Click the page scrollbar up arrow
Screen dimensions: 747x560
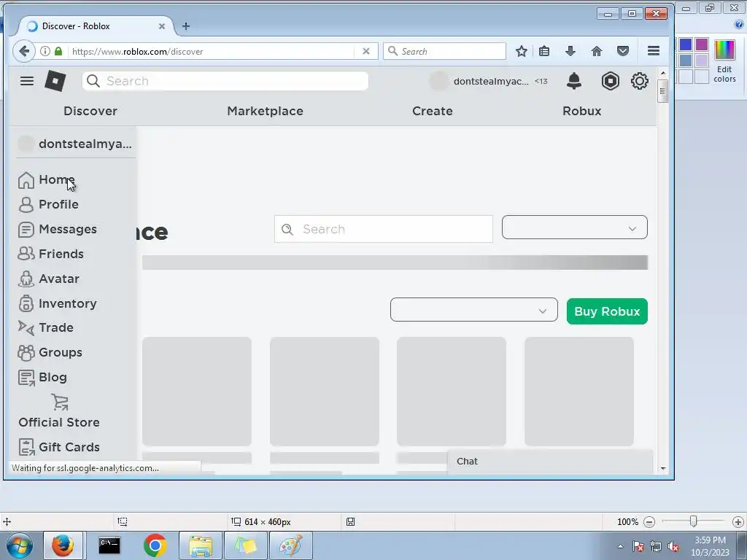click(662, 74)
